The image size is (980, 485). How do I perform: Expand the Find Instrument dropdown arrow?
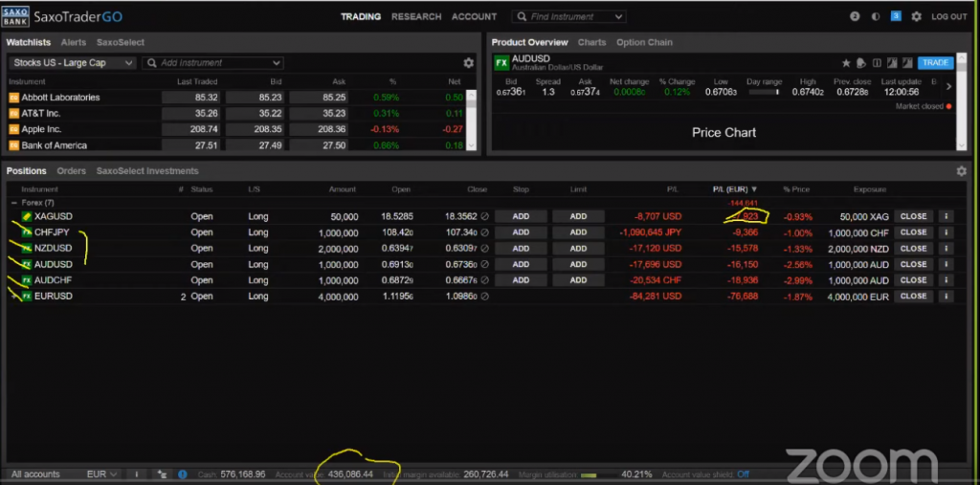click(x=619, y=17)
